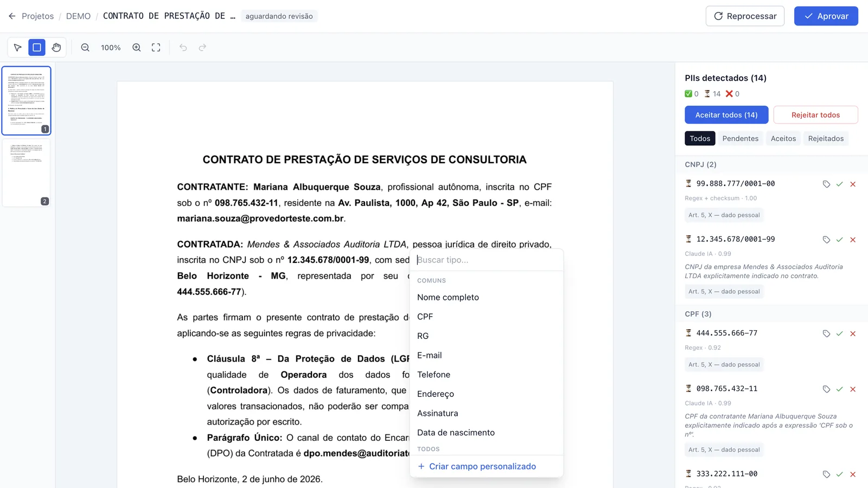Click the document title in breadcrumb

[x=169, y=16]
